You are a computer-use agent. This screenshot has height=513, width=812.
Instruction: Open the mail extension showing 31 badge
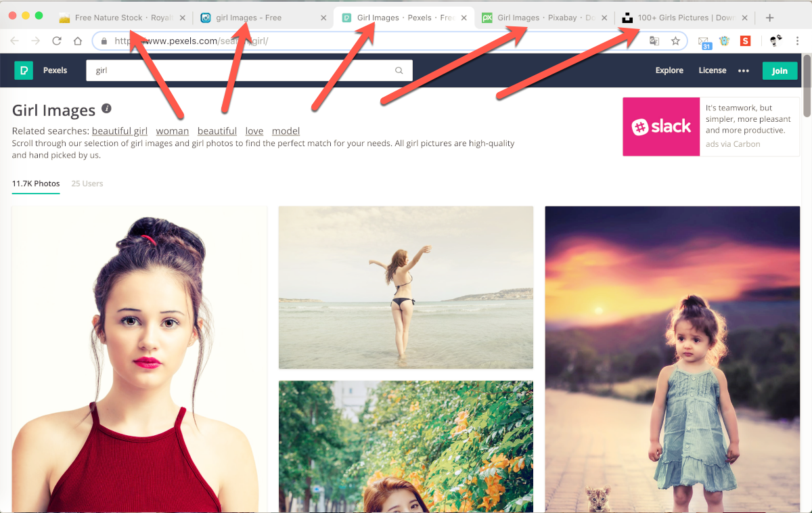(x=705, y=43)
